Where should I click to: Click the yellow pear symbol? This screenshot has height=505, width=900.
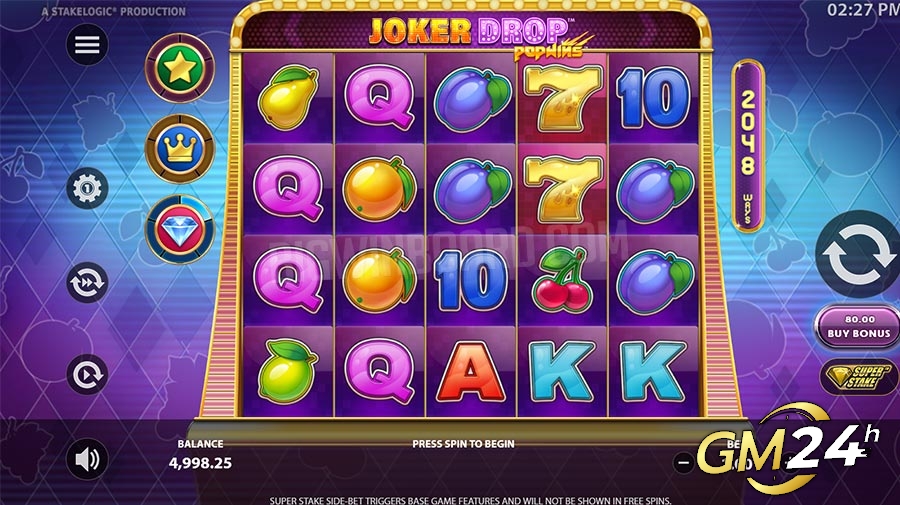(288, 97)
